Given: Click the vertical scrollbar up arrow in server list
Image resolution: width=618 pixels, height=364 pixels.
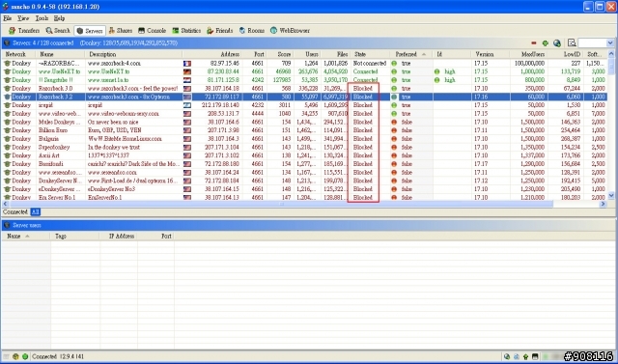Looking at the screenshot, I should pos(611,54).
